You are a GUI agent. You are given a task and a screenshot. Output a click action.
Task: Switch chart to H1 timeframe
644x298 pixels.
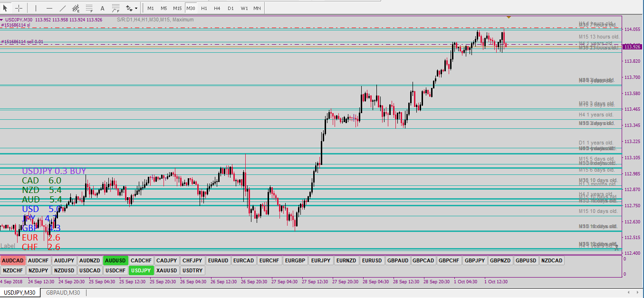[x=204, y=8]
